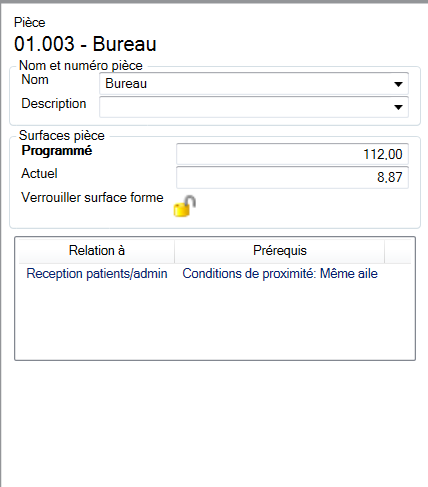This screenshot has width=428, height=487.
Task: Click empty space in the relations list
Action: [x=215, y=320]
